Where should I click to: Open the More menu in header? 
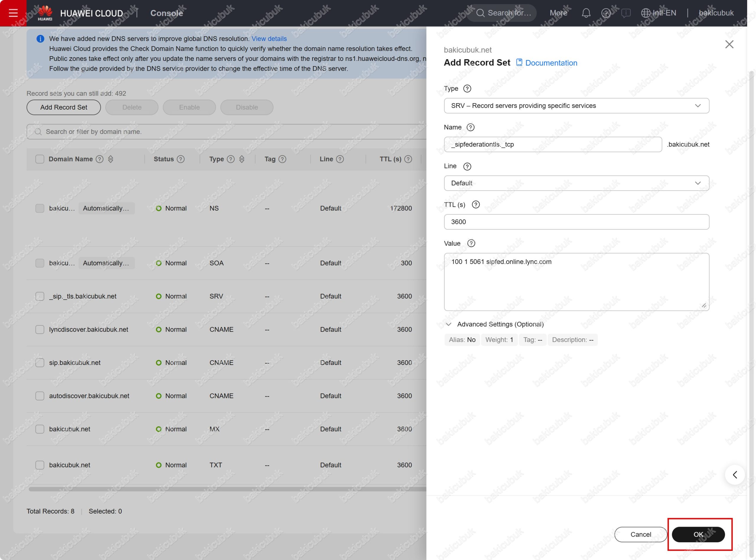tap(558, 13)
